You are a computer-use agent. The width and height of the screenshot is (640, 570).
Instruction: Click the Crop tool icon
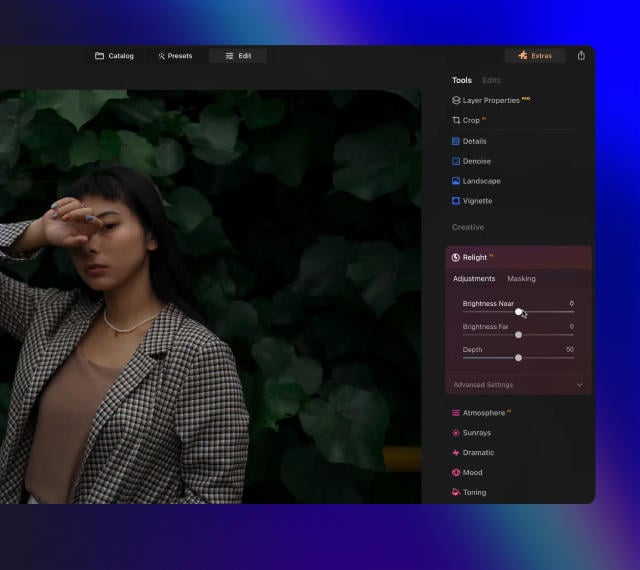pyautogui.click(x=456, y=120)
